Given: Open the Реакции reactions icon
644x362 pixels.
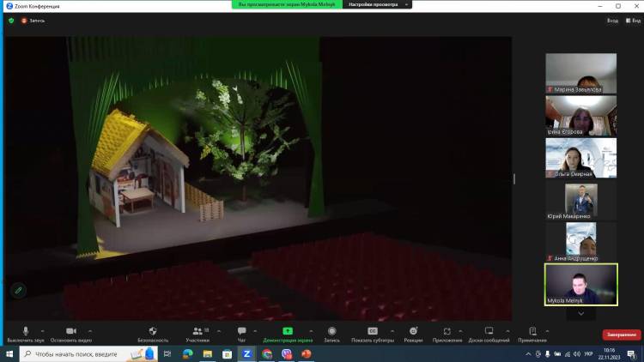Looking at the screenshot, I should [413, 331].
